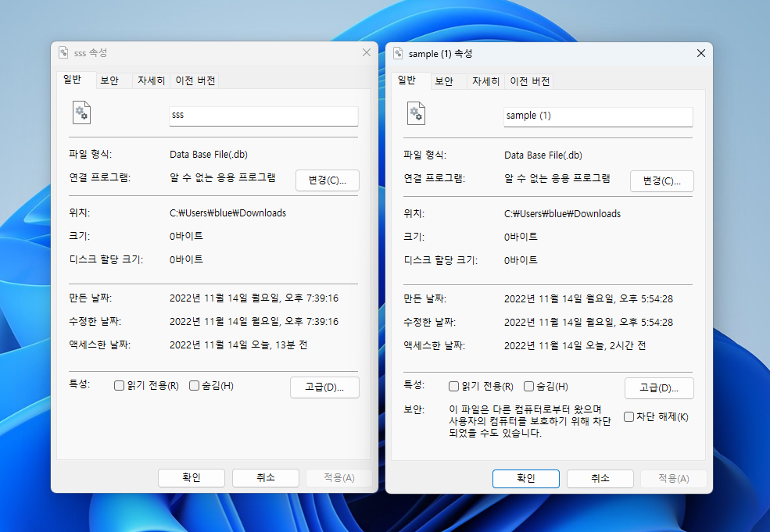Click the 'sample (1) 속성' window title text

click(x=440, y=53)
